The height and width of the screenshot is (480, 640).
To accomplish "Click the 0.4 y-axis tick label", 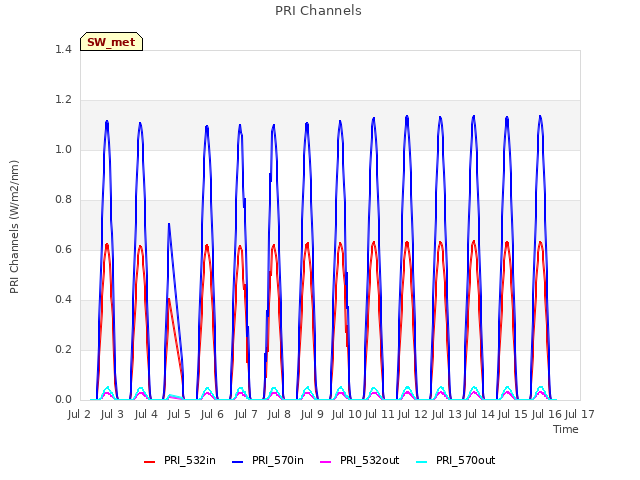I will point(63,300).
